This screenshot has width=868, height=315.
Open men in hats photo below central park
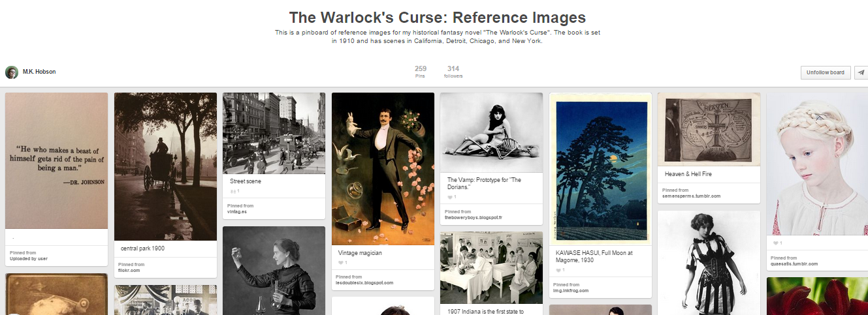pyautogui.click(x=165, y=300)
